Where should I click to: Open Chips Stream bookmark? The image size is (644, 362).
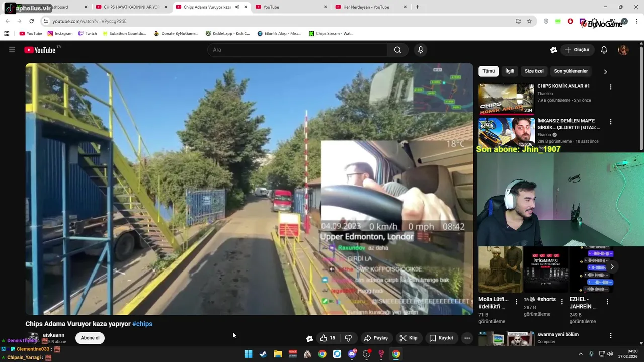331,33
